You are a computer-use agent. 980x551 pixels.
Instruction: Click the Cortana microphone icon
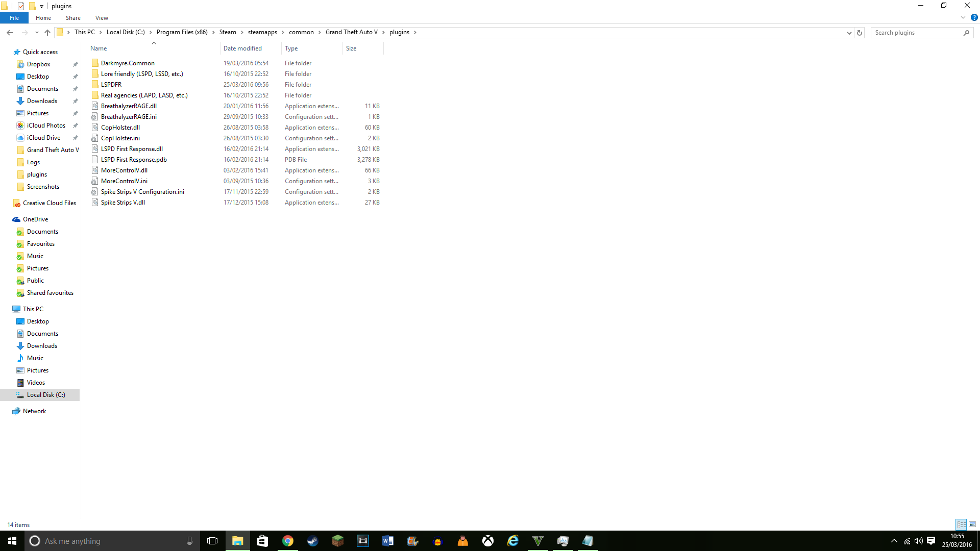tap(189, 541)
